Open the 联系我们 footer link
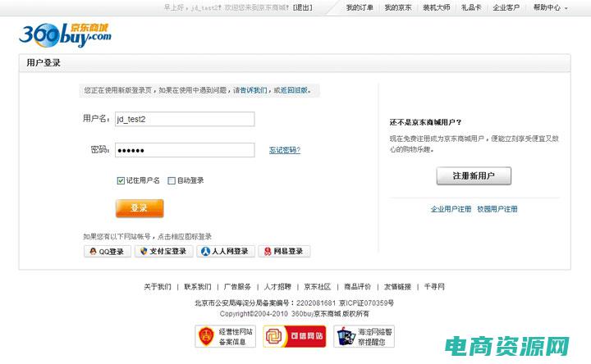 pyautogui.click(x=198, y=287)
